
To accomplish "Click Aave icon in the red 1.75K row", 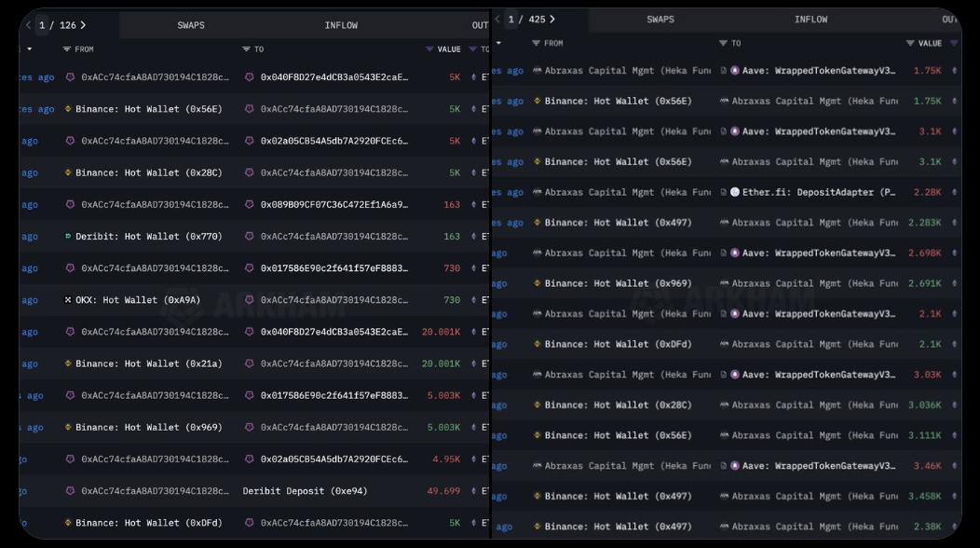I will click(735, 71).
